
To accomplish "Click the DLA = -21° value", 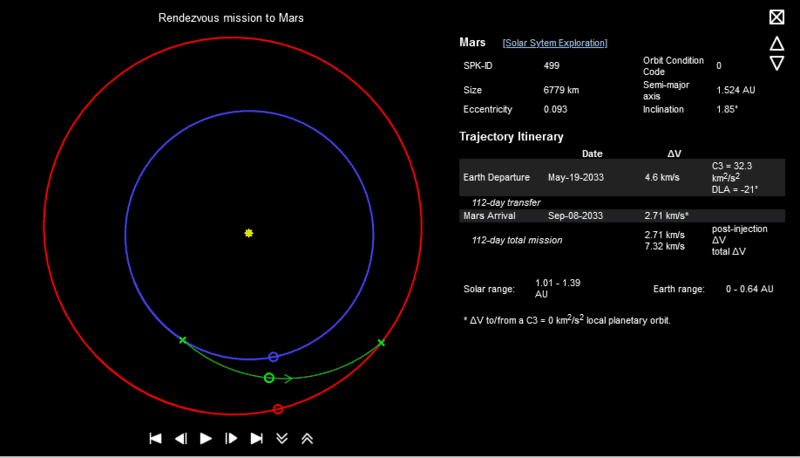I will 735,189.
